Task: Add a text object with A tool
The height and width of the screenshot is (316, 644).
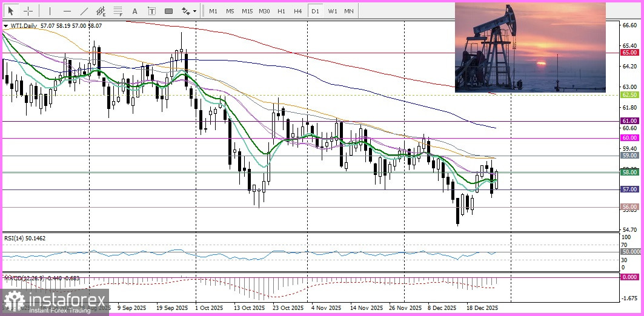Action: 134,11
